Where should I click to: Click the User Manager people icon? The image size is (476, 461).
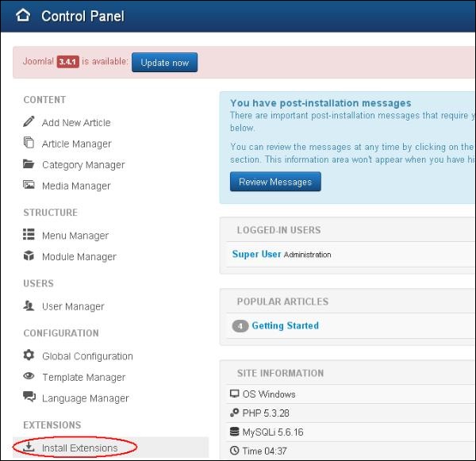point(29,306)
